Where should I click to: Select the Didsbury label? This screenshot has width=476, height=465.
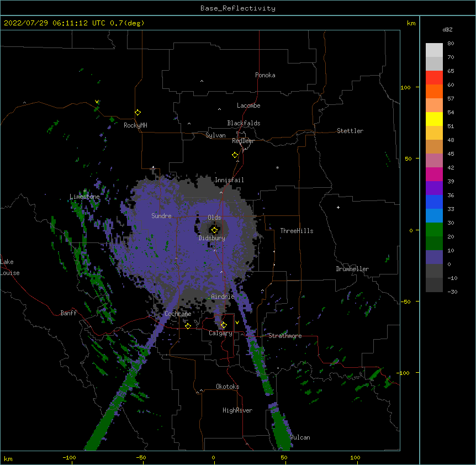(x=212, y=238)
